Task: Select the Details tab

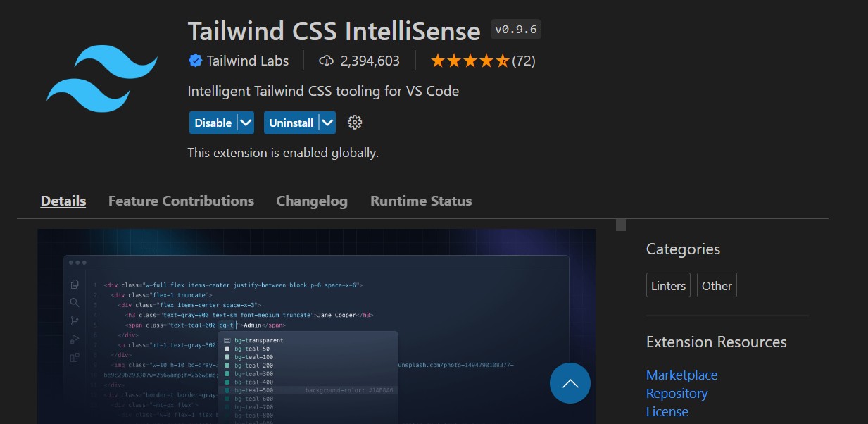Action: point(63,201)
